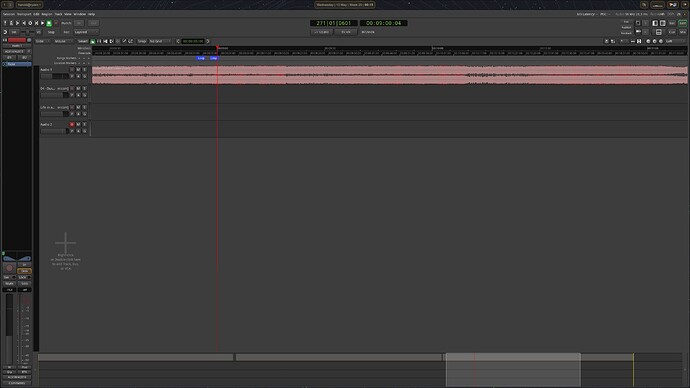This screenshot has height=388, width=690.
Task: Mute the Audio 1 track
Action: coord(78,70)
